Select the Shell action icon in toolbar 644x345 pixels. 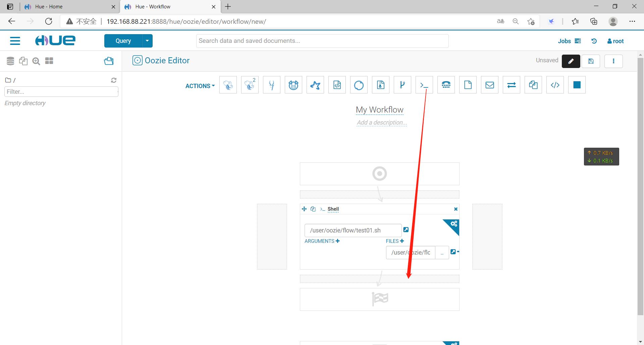tap(424, 85)
